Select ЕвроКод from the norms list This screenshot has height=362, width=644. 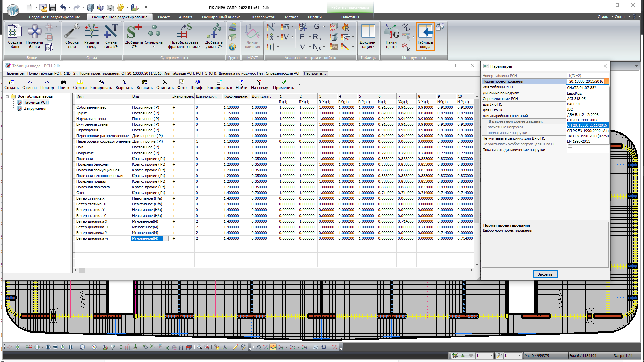tap(574, 93)
